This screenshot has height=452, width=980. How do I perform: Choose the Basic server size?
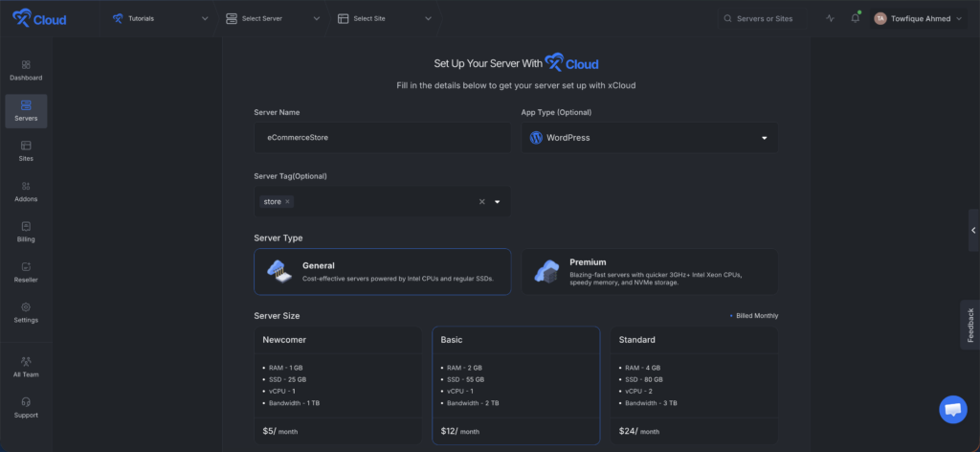(516, 385)
